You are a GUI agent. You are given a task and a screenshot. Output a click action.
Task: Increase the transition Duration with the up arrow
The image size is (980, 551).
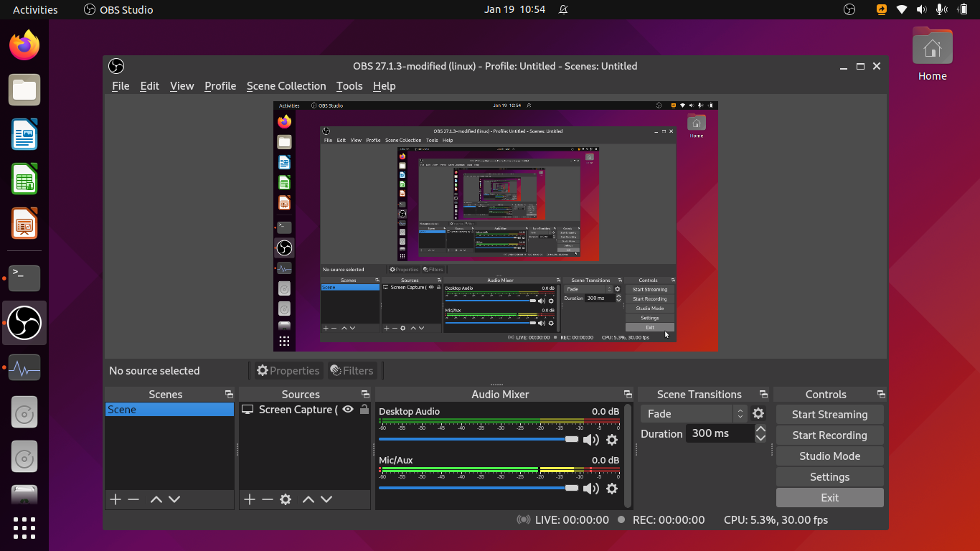click(760, 430)
